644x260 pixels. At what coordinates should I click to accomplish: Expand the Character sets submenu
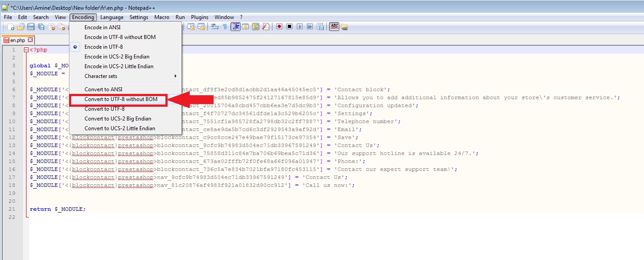click(x=125, y=76)
